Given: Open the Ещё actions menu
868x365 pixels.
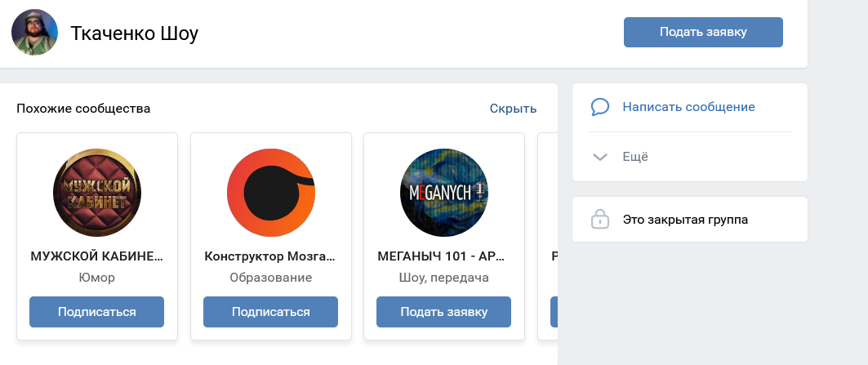Looking at the screenshot, I should [x=635, y=157].
